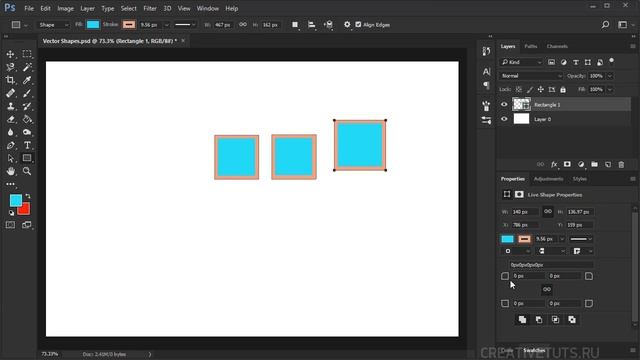Screen dimensions: 640x360
Task: Select the Paint Bucket tool
Action: tap(27, 119)
